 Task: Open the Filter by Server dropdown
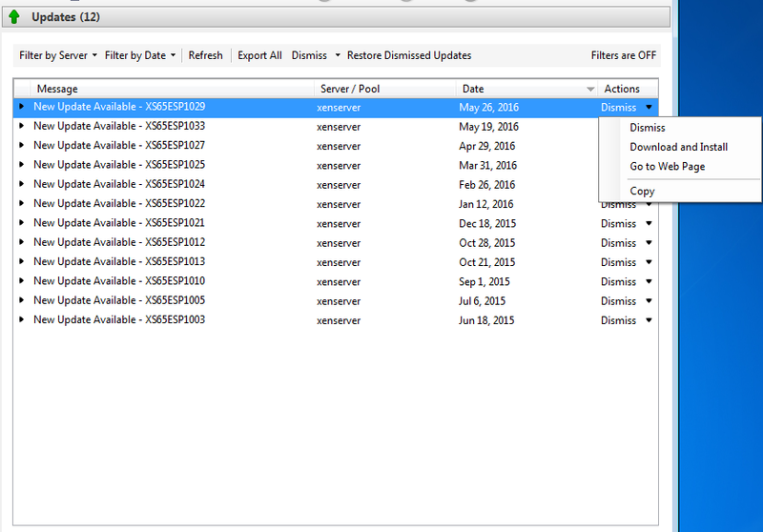(x=58, y=55)
